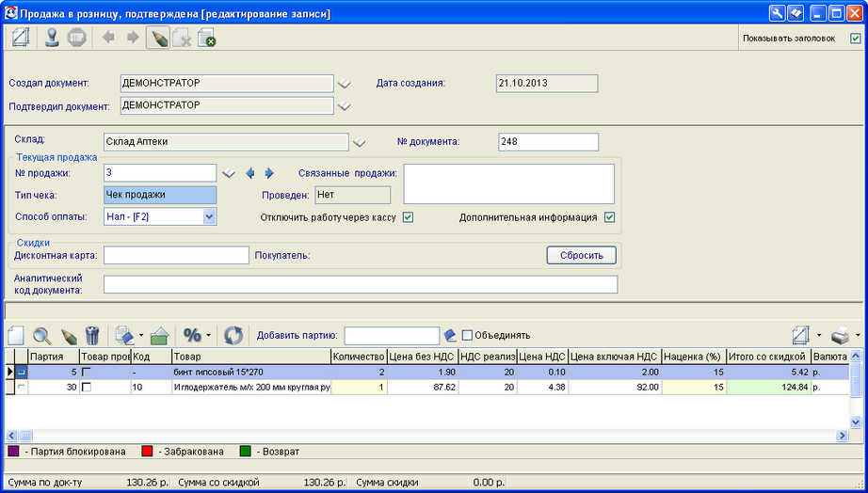Image resolution: width=868 pixels, height=493 pixels.
Task: Click Итого со скидкой column header
Action: tap(768, 357)
